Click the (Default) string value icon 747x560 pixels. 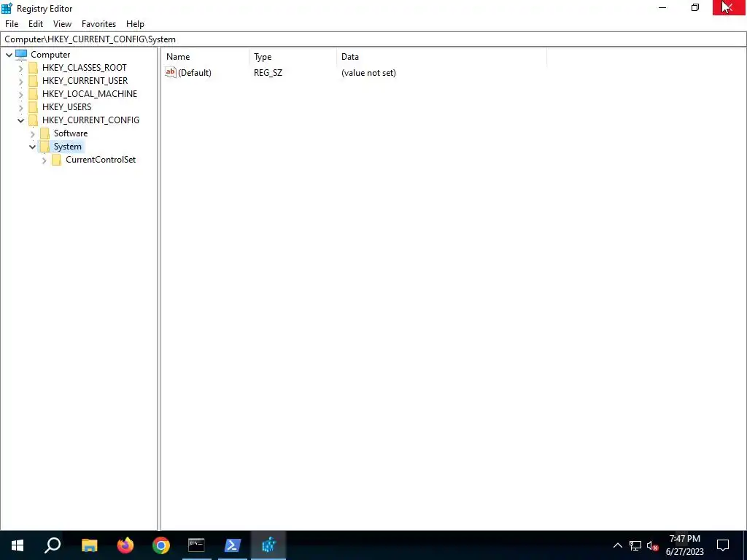click(171, 72)
